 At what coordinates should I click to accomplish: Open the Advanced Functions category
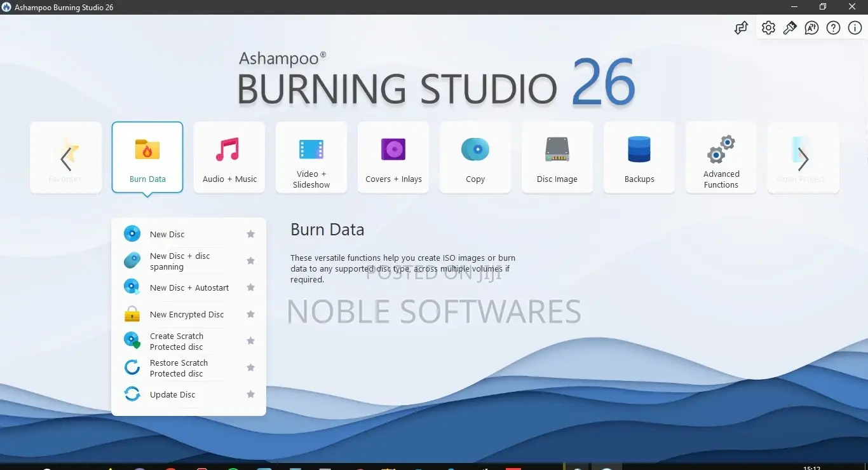[721, 157]
